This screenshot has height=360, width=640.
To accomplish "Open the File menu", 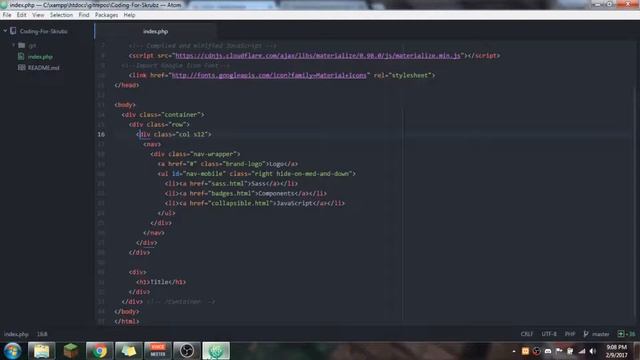I will click(x=7, y=15).
